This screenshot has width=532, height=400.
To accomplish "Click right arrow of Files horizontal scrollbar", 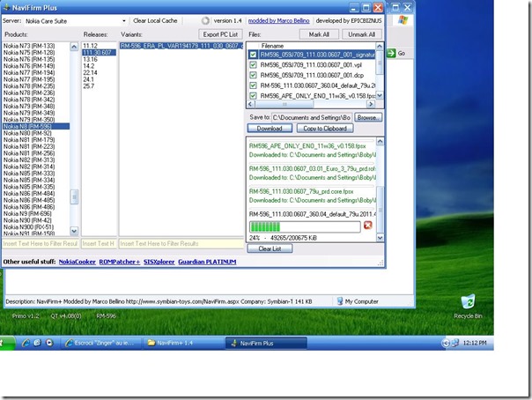I will (371, 104).
